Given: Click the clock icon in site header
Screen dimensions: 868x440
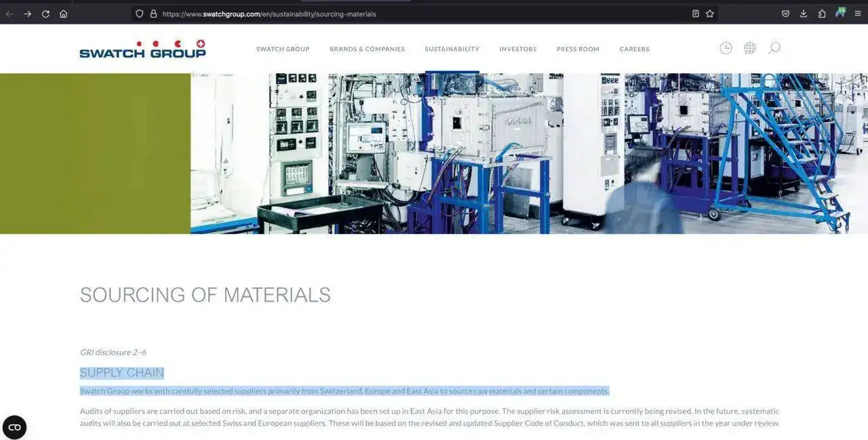Looking at the screenshot, I should pyautogui.click(x=726, y=48).
